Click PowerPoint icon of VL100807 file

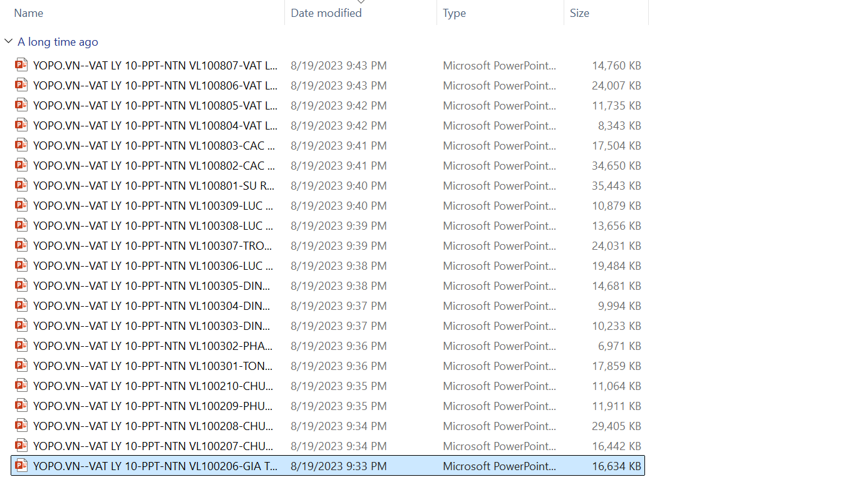pyautogui.click(x=21, y=65)
